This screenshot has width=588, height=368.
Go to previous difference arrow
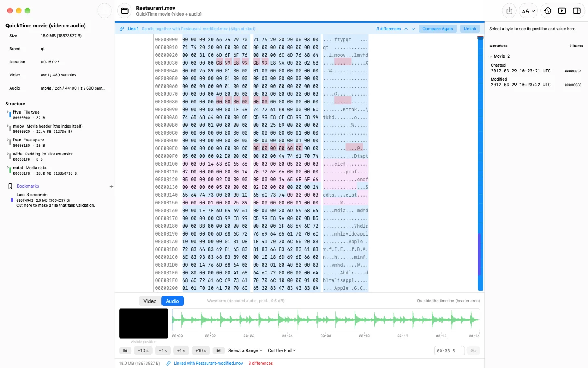point(406,29)
